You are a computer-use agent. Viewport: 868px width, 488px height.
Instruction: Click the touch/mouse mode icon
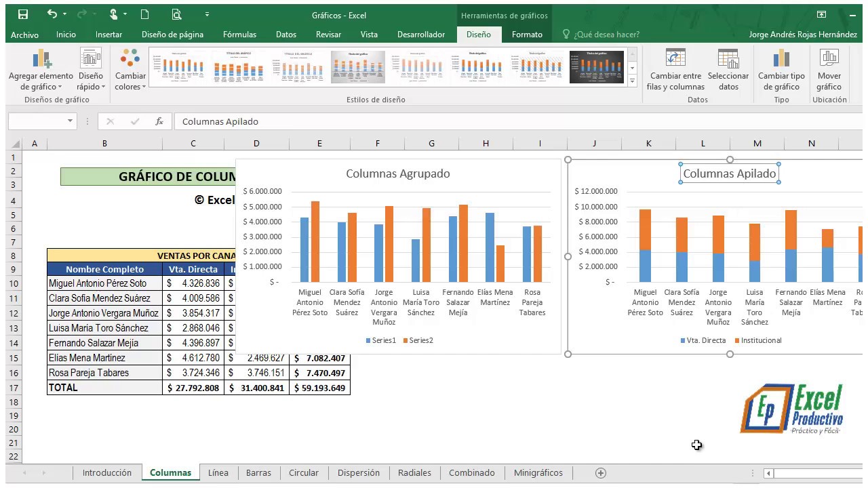point(114,14)
